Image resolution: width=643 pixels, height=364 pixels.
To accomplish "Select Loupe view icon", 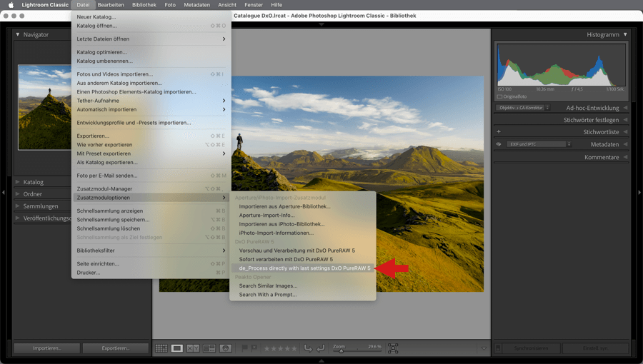I will tap(176, 348).
